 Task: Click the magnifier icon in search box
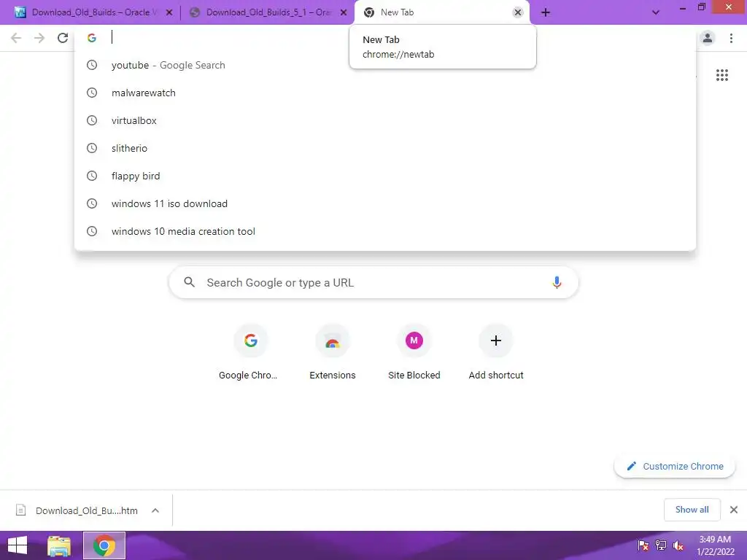tap(189, 282)
